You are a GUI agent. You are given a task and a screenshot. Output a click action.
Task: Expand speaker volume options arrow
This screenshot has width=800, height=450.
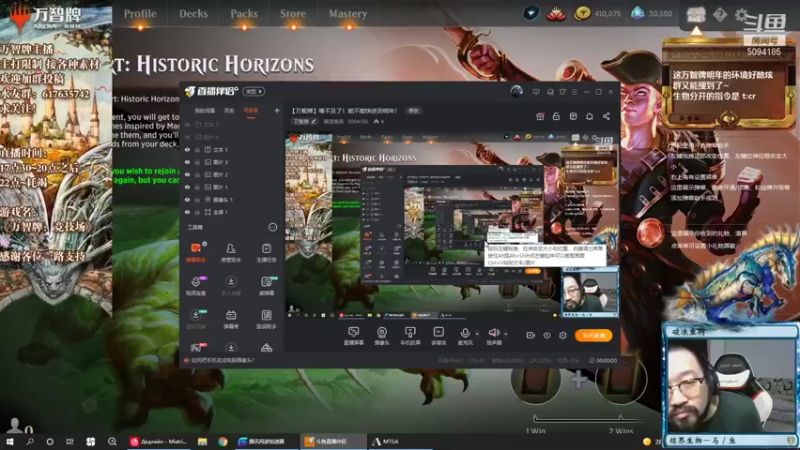(506, 334)
